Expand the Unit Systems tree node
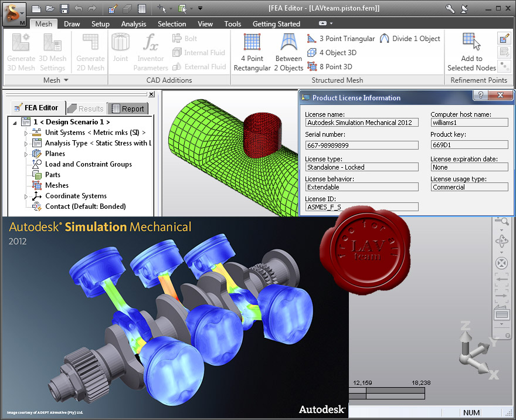Screen dimensions: 516x420 pos(26,133)
